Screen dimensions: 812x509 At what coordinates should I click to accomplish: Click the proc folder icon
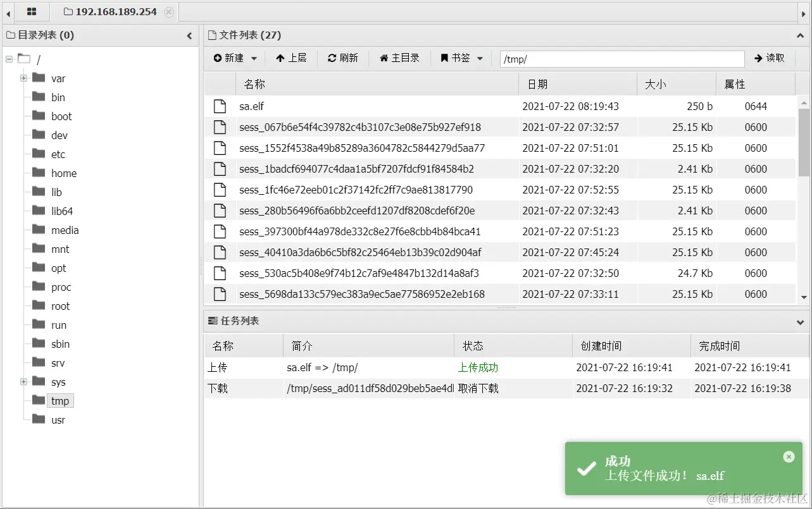click(x=39, y=286)
